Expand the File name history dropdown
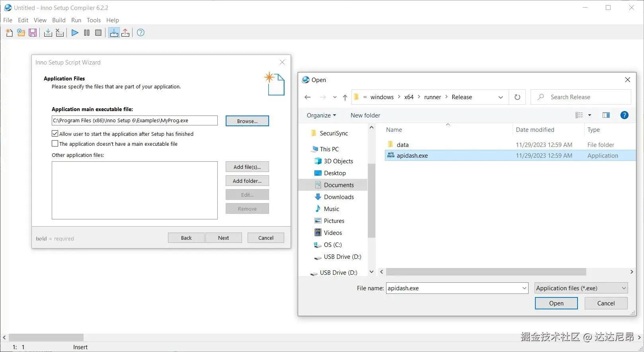Viewport: 644px width, 352px height. pyautogui.click(x=524, y=288)
